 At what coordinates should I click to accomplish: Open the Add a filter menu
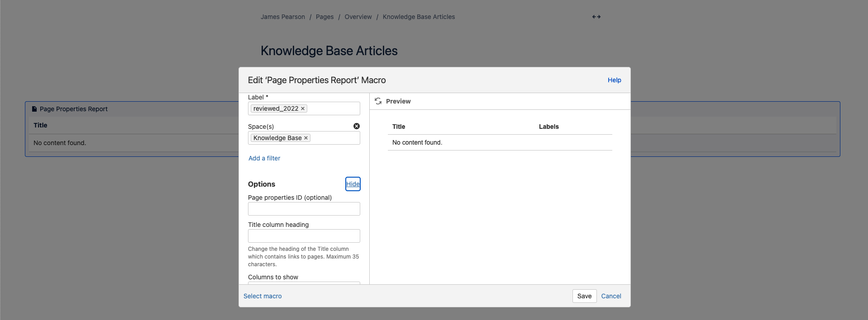pos(264,158)
